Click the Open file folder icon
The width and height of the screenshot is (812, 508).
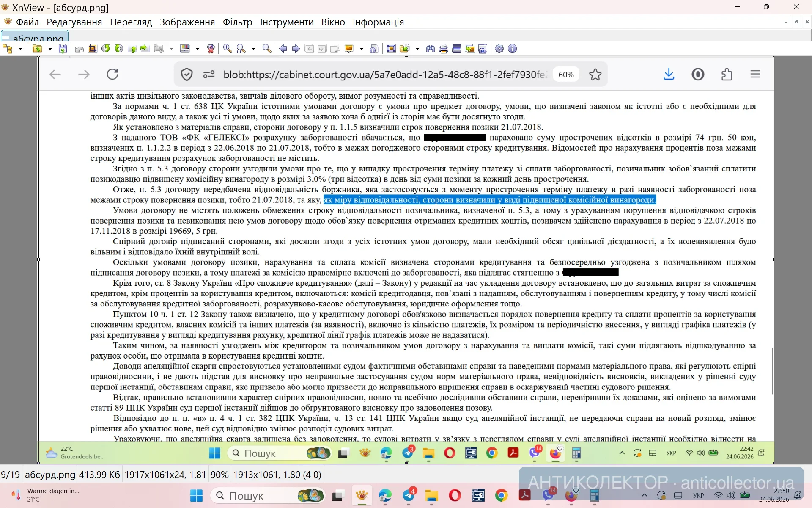click(x=37, y=49)
